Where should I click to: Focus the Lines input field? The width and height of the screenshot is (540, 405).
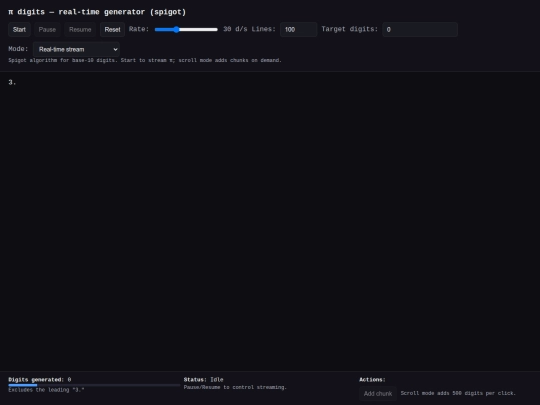click(299, 30)
